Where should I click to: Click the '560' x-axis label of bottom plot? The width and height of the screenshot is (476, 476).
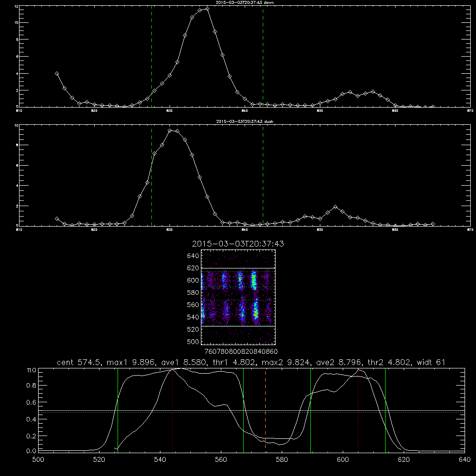[221, 460]
